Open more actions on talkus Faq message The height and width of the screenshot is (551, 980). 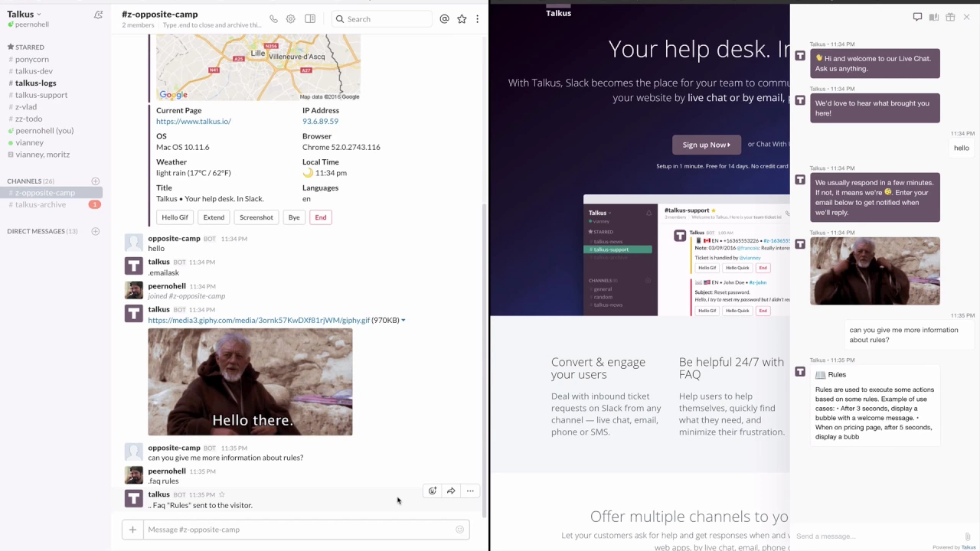click(470, 491)
